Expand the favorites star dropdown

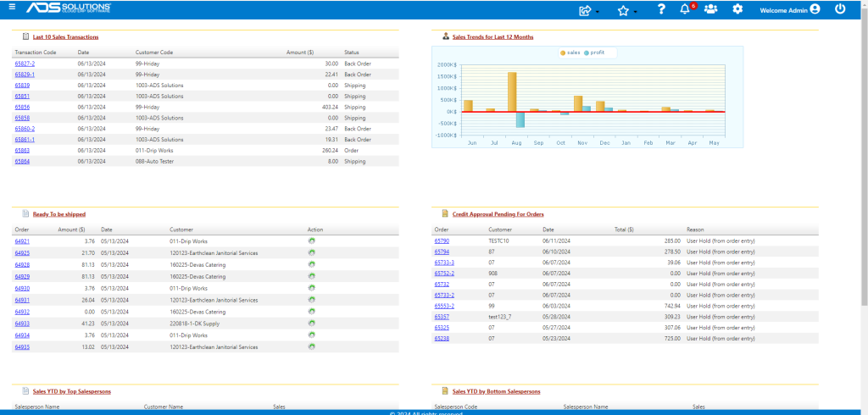[x=635, y=12]
